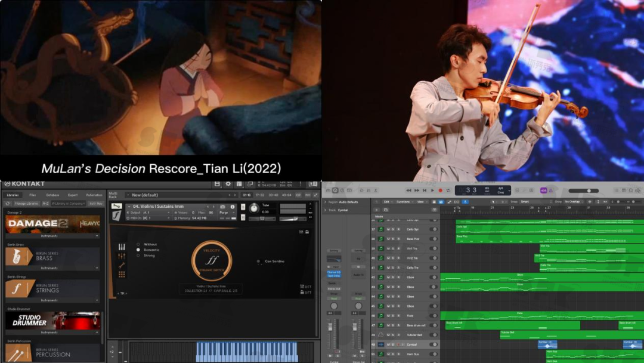Click the Cymbal audio track icon
The image size is (644, 363).
[380, 344]
